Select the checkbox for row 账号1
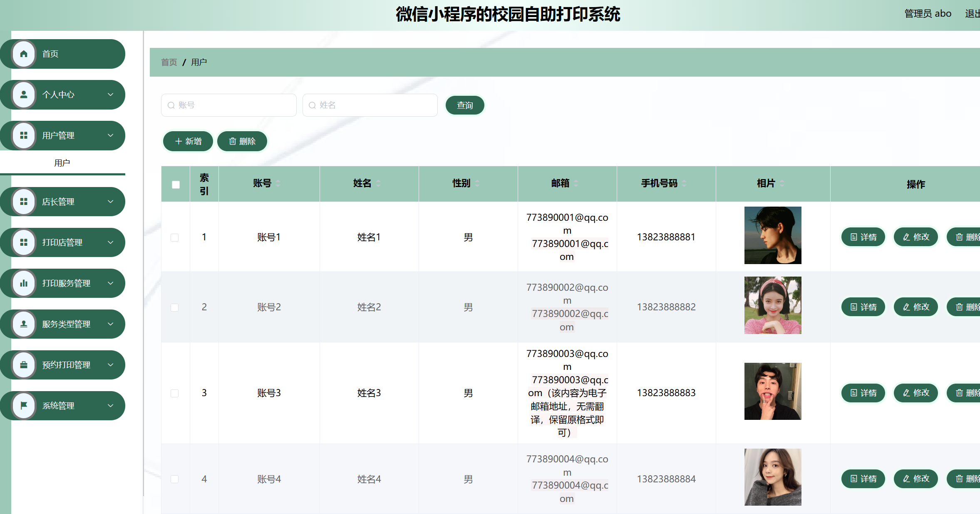The height and width of the screenshot is (514, 980). (x=175, y=237)
